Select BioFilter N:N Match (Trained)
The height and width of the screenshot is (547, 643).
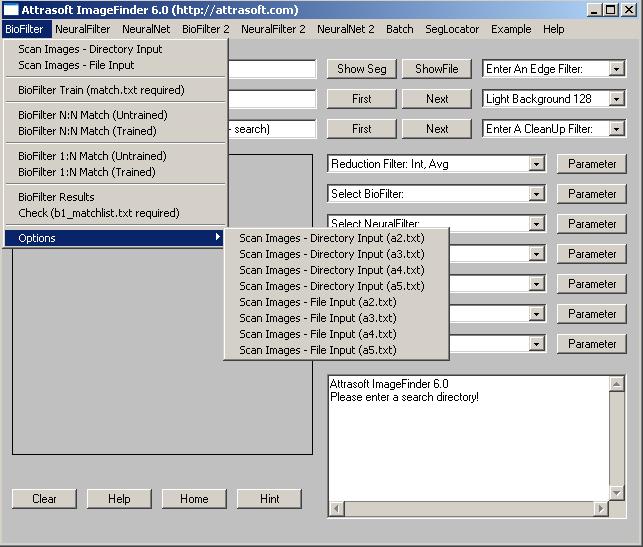pos(87,131)
